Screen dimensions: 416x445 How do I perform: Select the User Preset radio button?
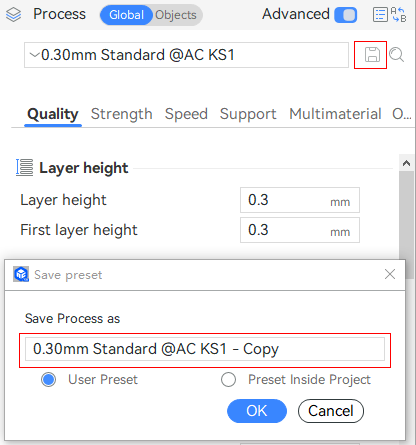(x=49, y=379)
